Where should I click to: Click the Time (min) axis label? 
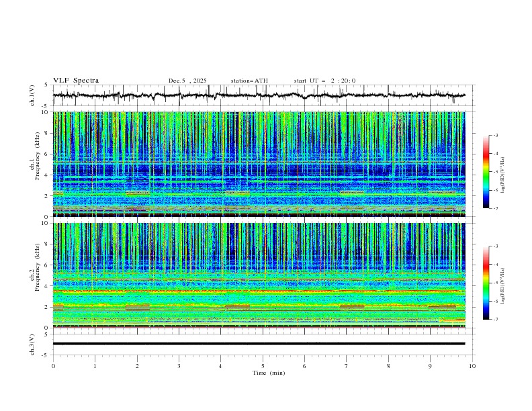[268, 373]
